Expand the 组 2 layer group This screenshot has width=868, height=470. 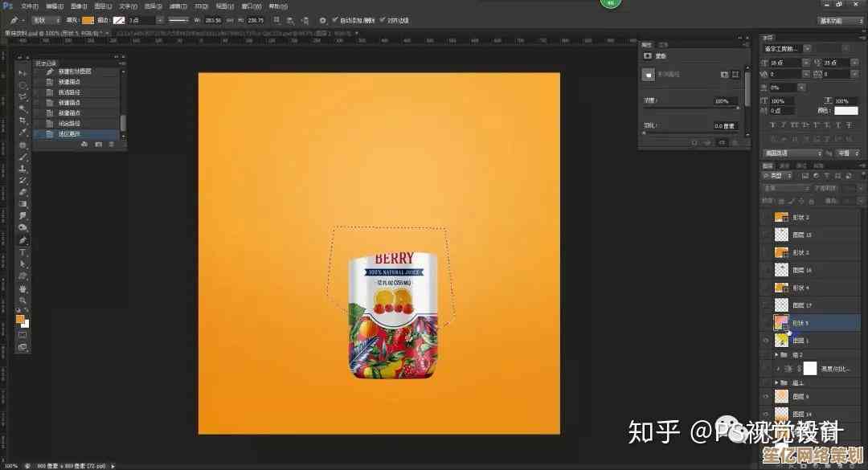776,354
